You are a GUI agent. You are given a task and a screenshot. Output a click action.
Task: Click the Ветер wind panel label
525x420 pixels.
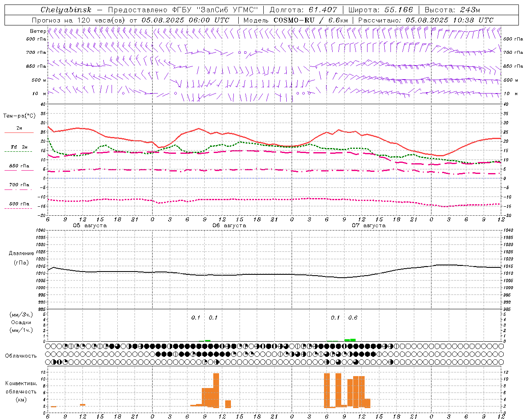click(x=38, y=31)
